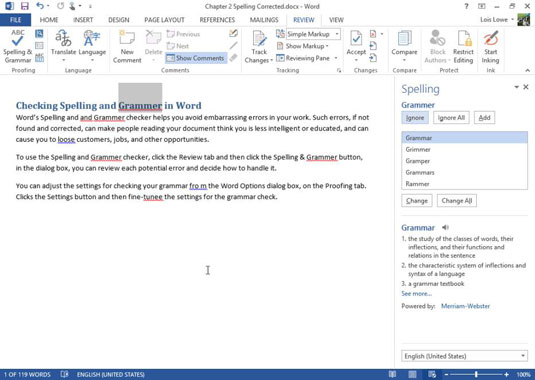
Task: Start Inking with the pen icon
Action: coord(490,46)
